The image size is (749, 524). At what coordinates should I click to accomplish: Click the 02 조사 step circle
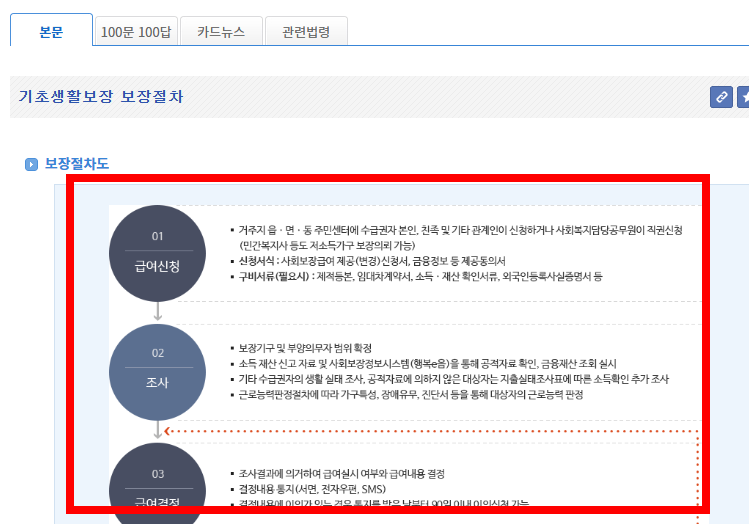(157, 372)
